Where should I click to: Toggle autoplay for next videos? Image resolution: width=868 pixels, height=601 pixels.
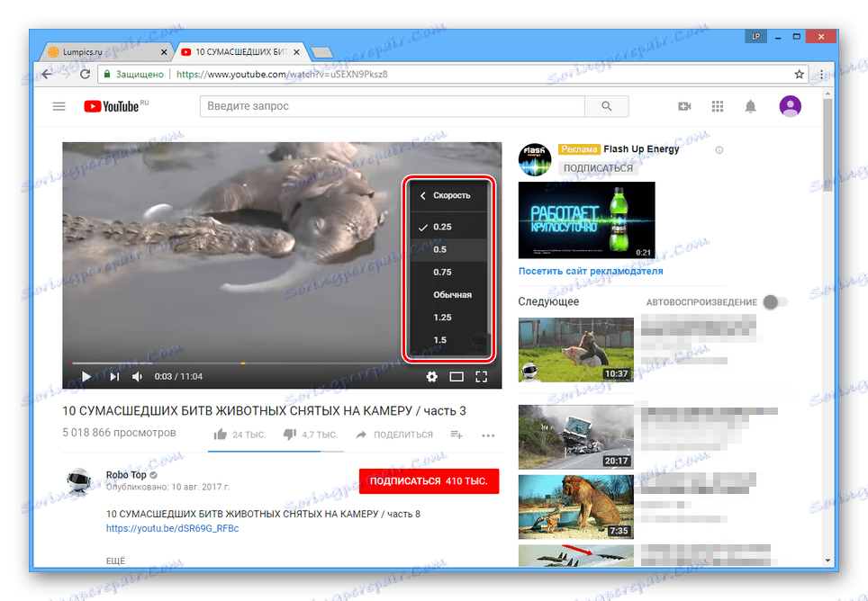(773, 303)
